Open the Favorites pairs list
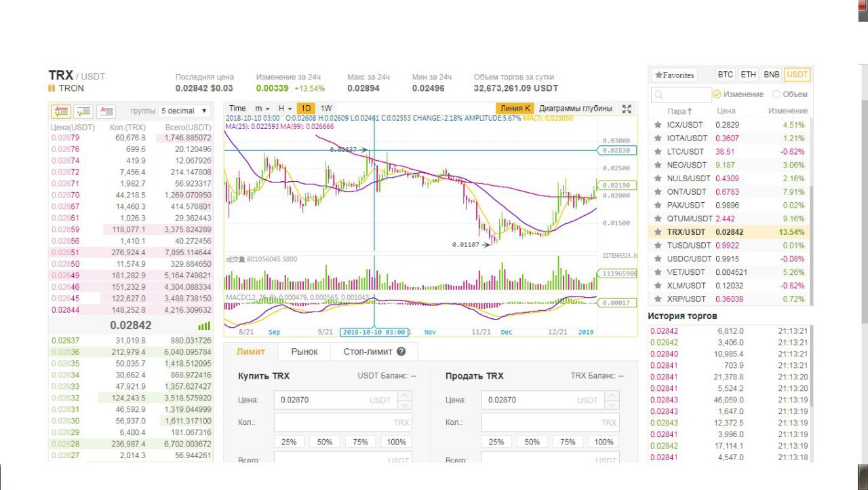The height and width of the screenshot is (490, 868). pyautogui.click(x=673, y=75)
